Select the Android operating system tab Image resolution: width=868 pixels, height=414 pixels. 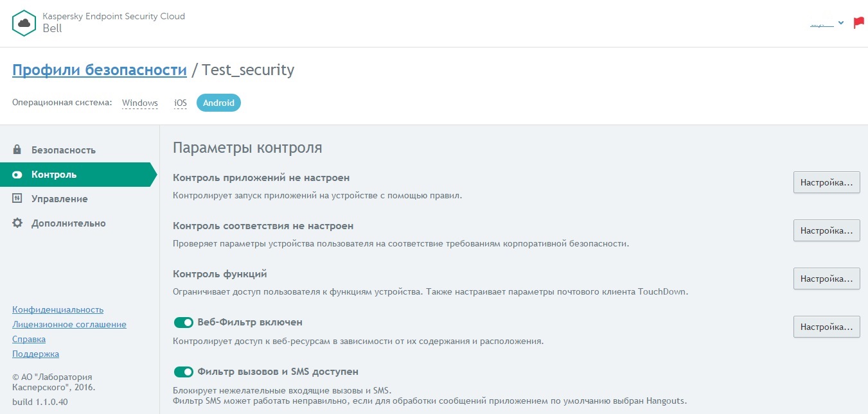[x=218, y=103]
